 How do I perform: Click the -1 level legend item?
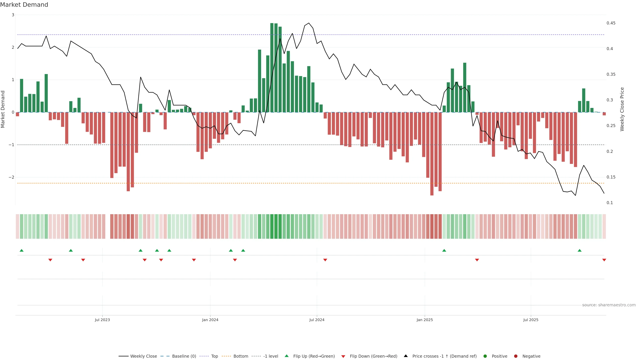[x=271, y=356]
